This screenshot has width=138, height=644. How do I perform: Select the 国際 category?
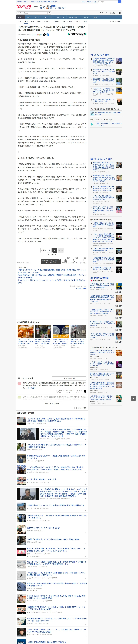point(32,21)
